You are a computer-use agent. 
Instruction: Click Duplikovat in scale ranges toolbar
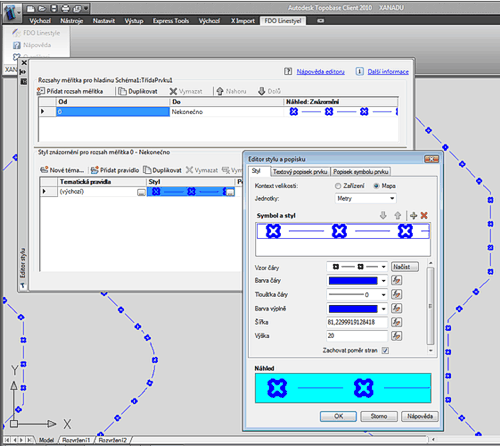pyautogui.click(x=138, y=91)
